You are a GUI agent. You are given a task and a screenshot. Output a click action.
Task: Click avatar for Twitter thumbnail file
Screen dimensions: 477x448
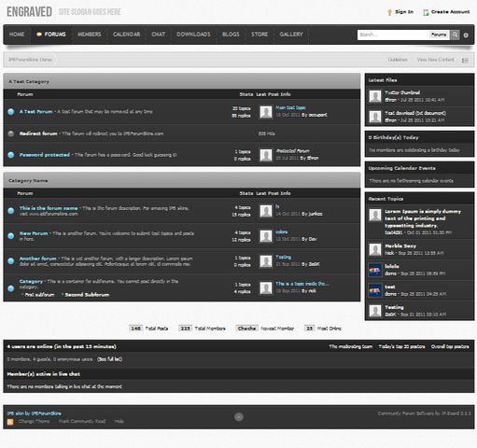coord(375,96)
